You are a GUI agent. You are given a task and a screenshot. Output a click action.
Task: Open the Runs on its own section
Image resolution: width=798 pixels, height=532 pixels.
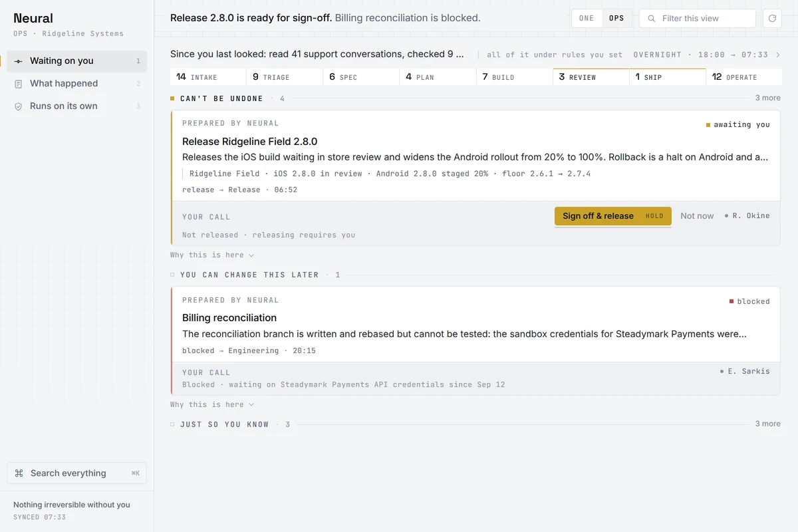pos(76,106)
